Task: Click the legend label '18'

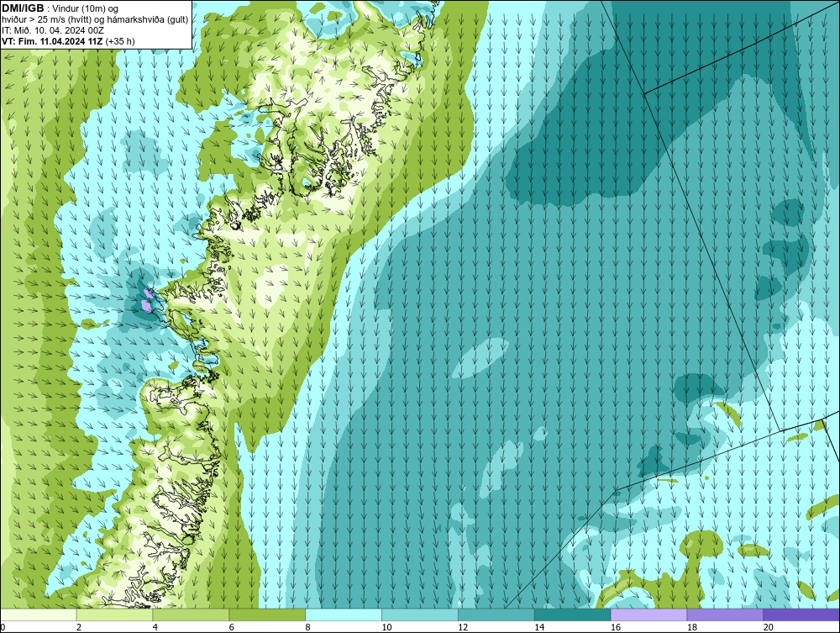Action: [691, 627]
